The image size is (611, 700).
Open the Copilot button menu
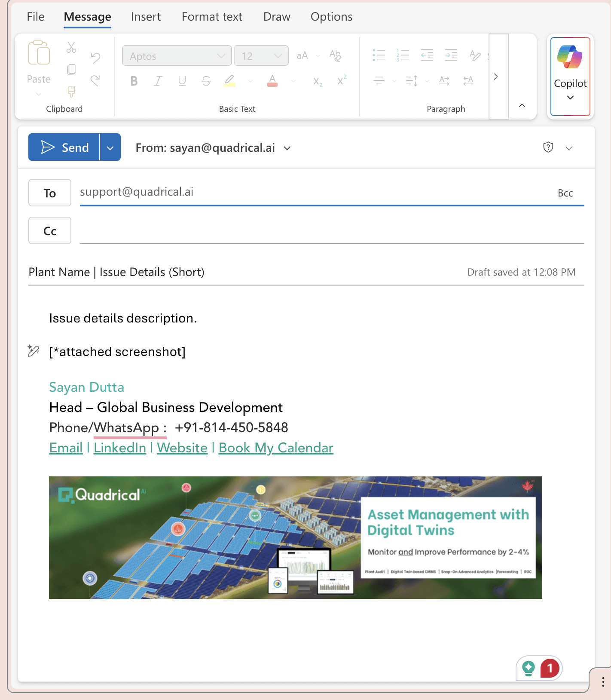click(x=570, y=77)
